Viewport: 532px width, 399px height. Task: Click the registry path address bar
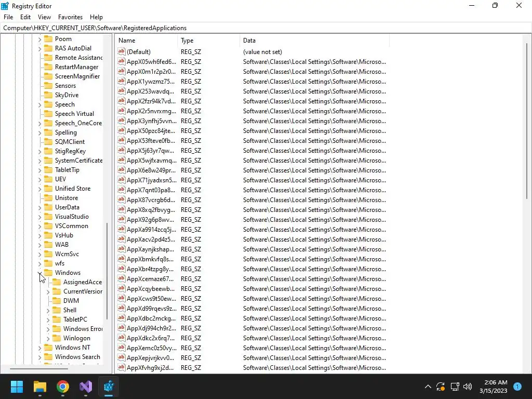pos(265,28)
